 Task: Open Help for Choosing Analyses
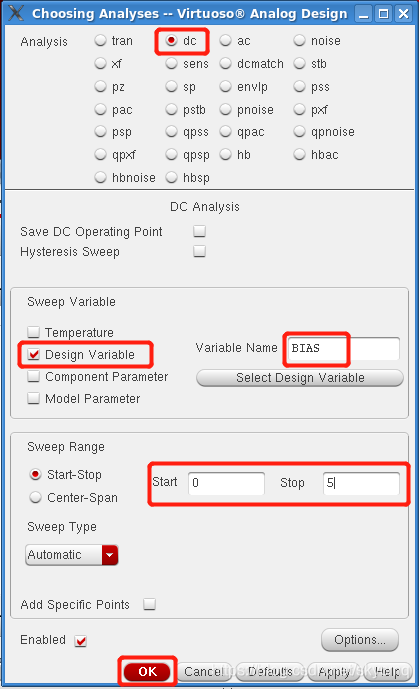point(388,671)
